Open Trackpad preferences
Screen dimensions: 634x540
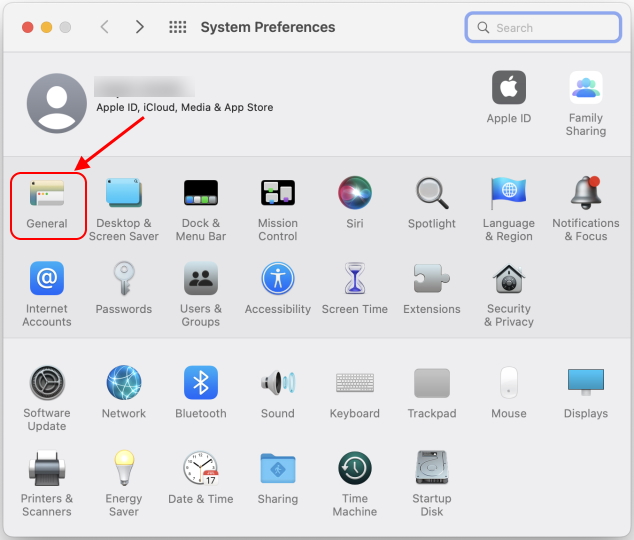click(432, 392)
